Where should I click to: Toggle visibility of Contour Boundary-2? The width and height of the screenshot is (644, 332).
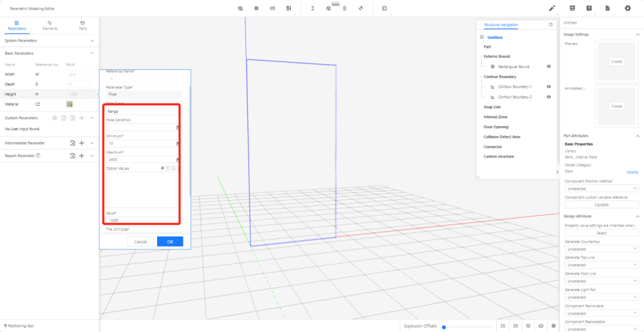[549, 97]
